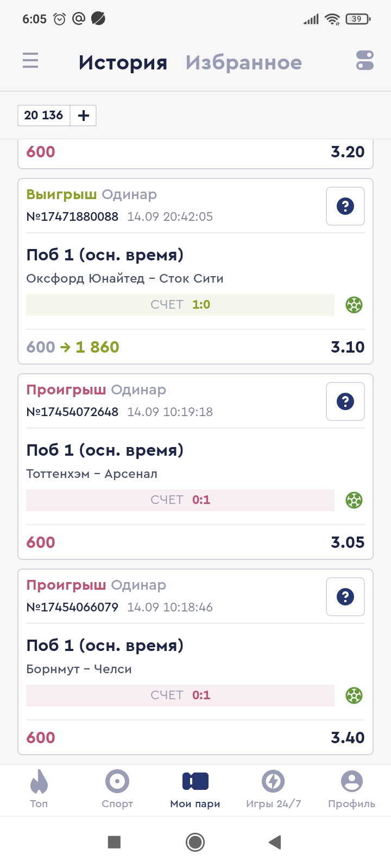Screen dimensions: 391x868
Task: Go to the Спорт section
Action: click(x=117, y=789)
